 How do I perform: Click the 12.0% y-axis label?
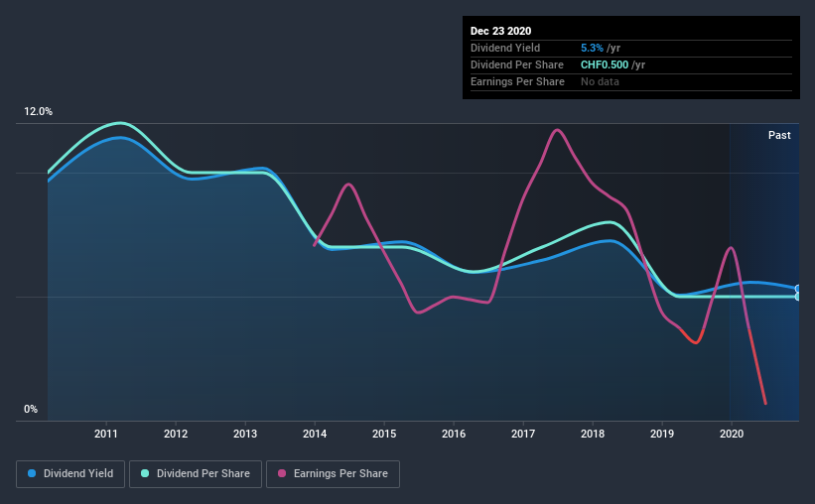(x=38, y=112)
